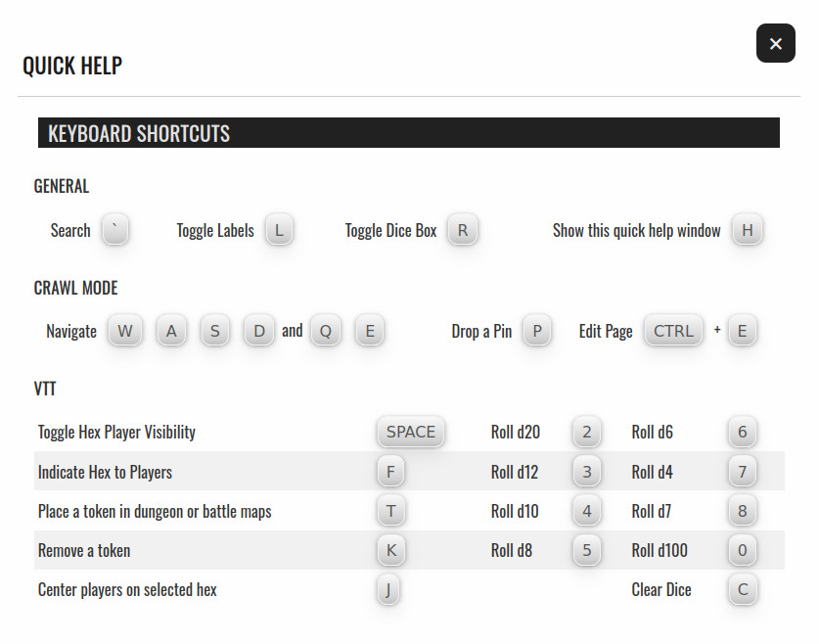Click the Toggle Hex Player Visibility row label
Viewport: 819px width, 644px height.
pyautogui.click(x=116, y=432)
